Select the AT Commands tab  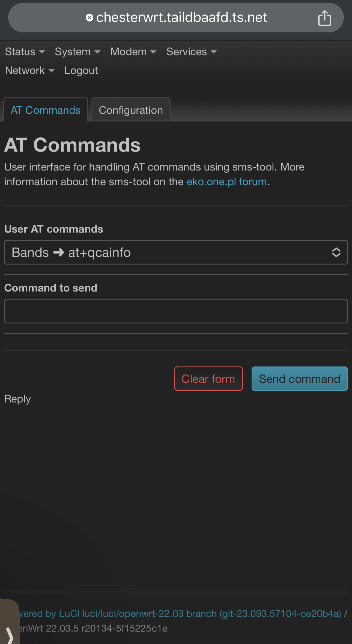pos(46,110)
